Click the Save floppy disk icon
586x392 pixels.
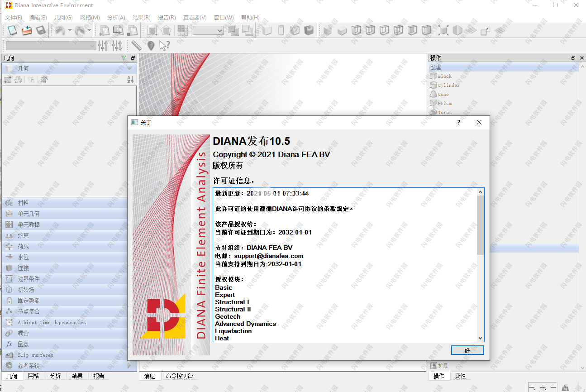(41, 30)
